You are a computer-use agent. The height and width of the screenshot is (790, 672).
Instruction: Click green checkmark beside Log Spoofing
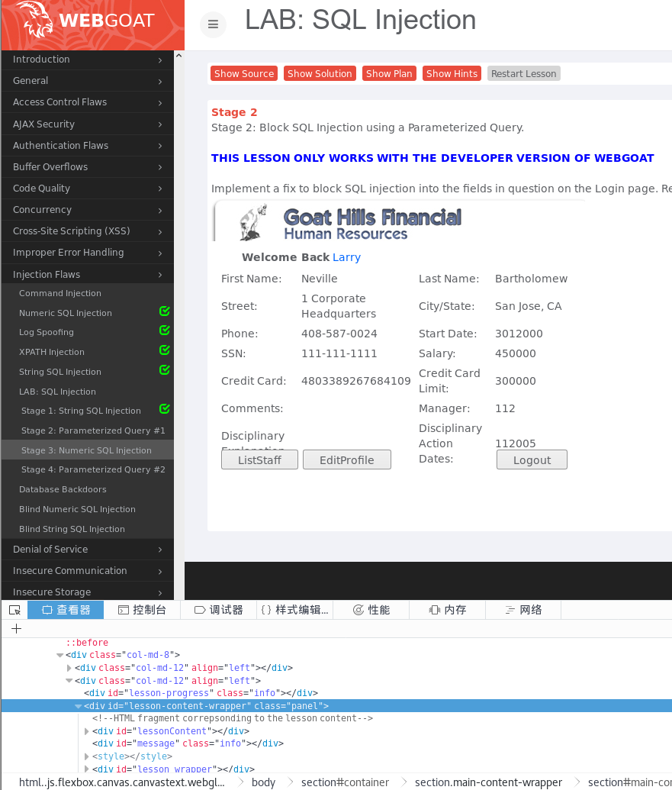pos(165,330)
